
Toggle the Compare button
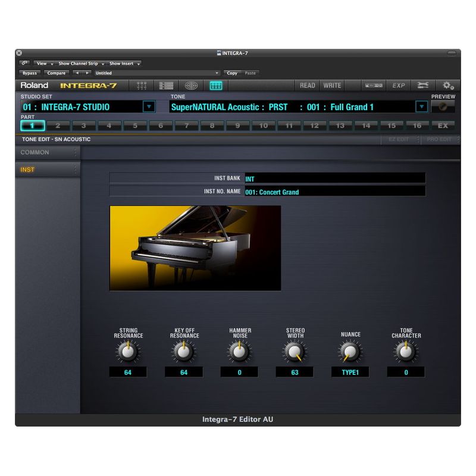56,73
